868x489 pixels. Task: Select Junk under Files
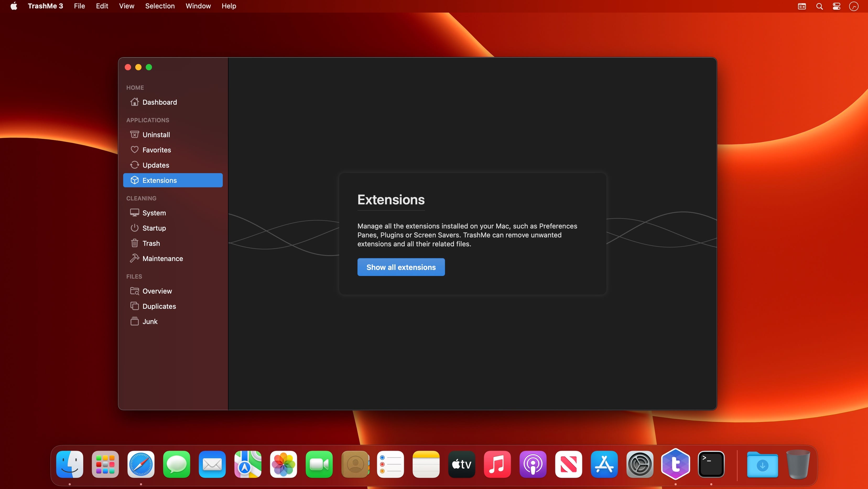point(173,321)
